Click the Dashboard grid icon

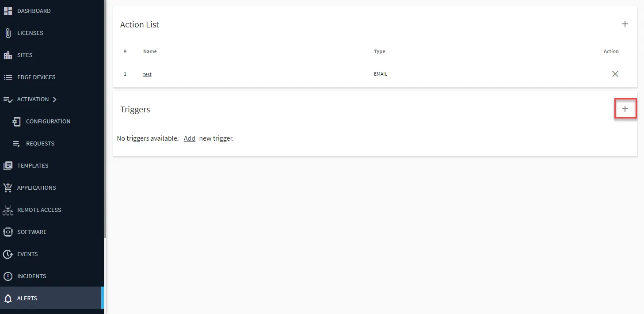coord(8,11)
